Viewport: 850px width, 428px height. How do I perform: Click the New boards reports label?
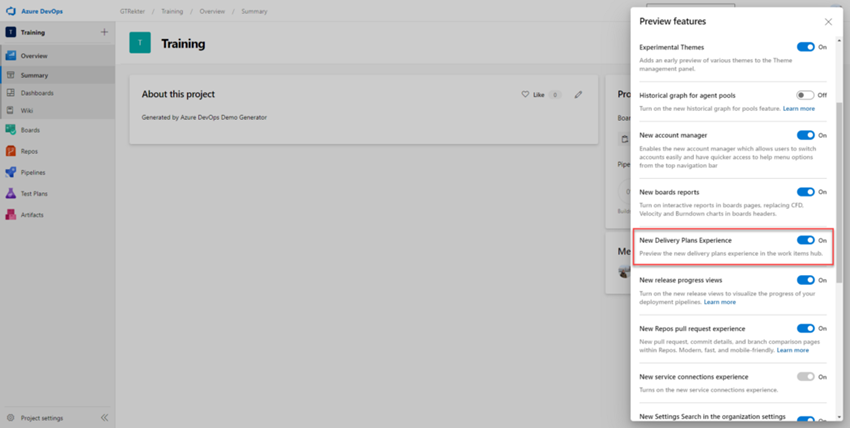pyautogui.click(x=669, y=192)
